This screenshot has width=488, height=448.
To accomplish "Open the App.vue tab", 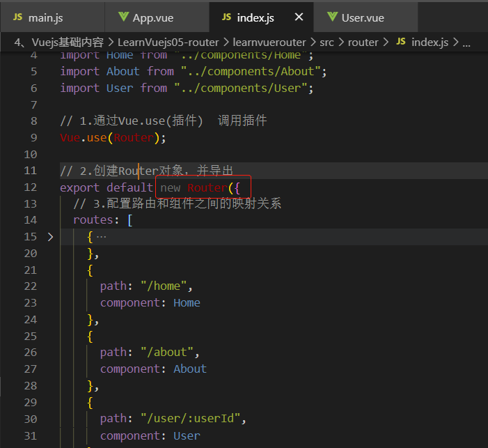I will coord(157,17).
